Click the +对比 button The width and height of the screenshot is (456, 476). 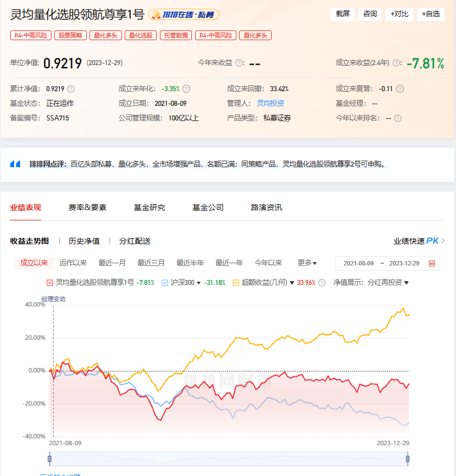click(x=399, y=14)
